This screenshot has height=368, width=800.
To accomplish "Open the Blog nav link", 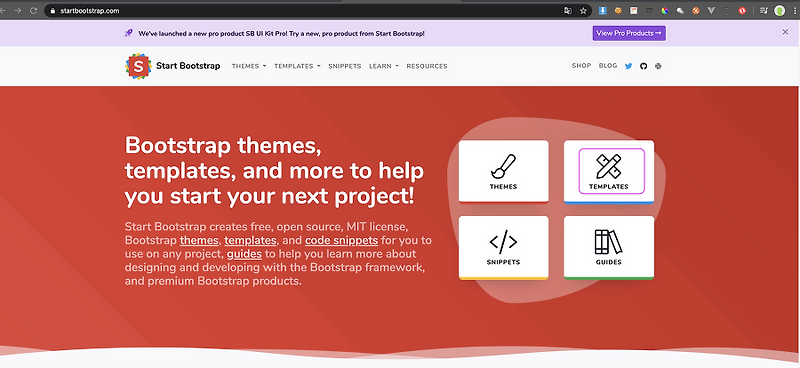I will point(608,65).
